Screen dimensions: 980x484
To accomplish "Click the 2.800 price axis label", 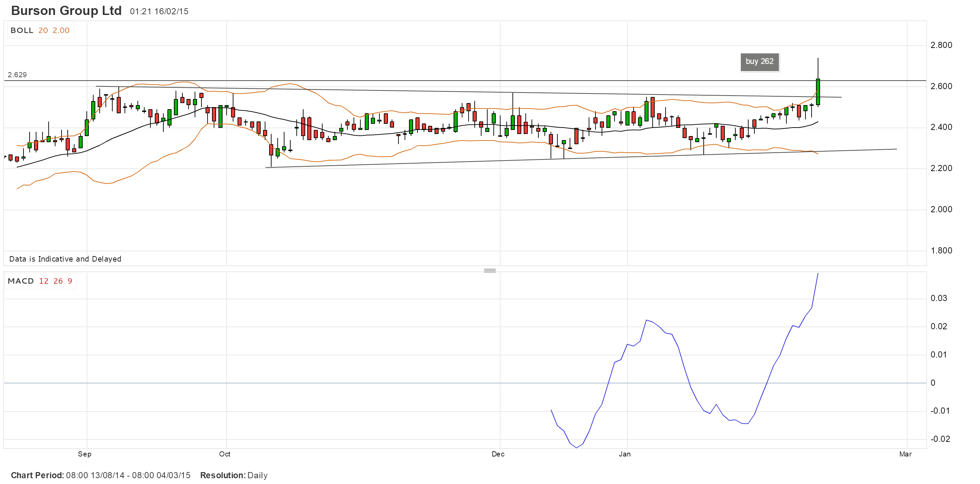I will (941, 45).
